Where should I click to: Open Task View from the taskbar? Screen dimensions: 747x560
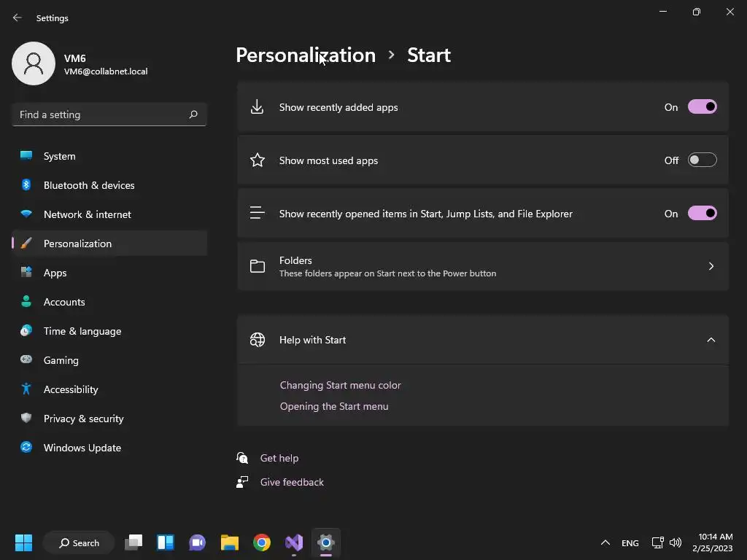tap(133, 542)
